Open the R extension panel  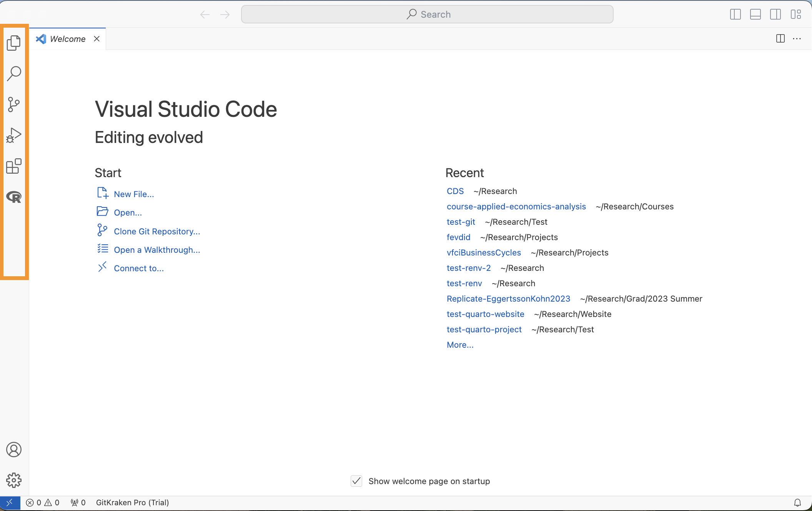(14, 197)
